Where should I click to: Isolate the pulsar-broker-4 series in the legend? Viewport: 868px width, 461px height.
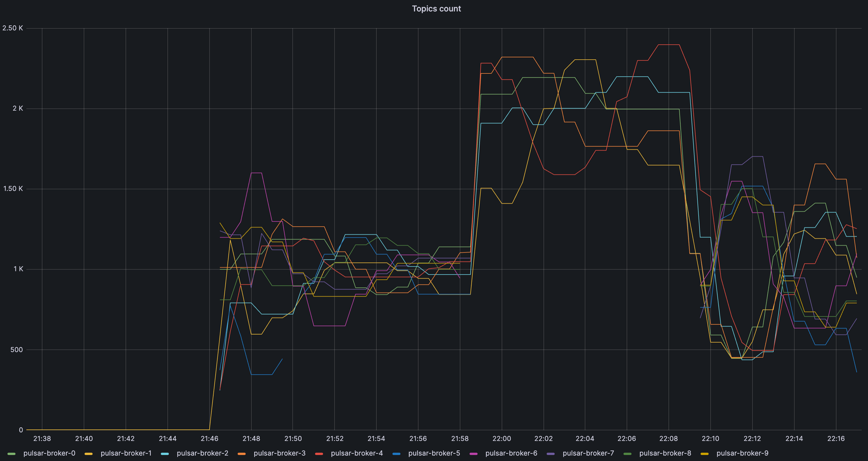(357, 453)
